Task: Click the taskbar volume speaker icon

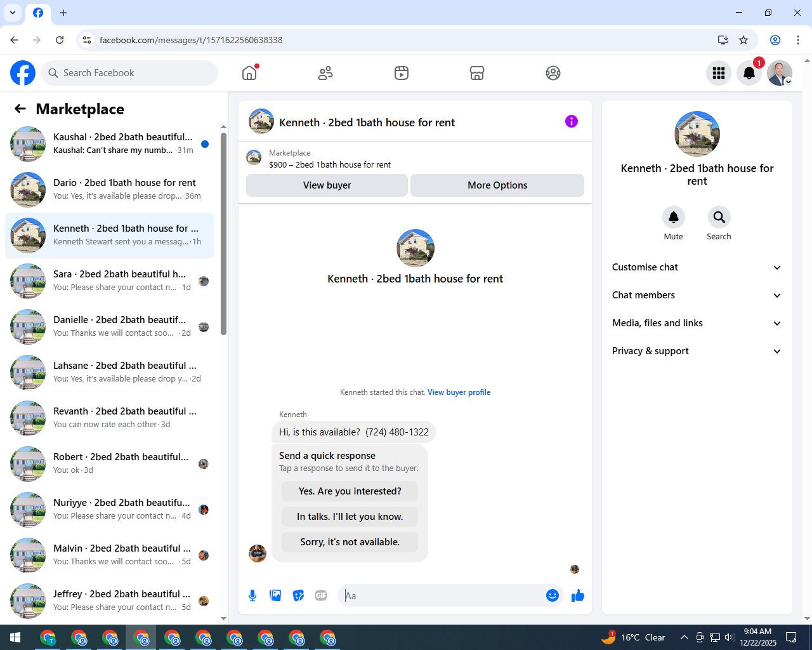Action: [x=729, y=637]
